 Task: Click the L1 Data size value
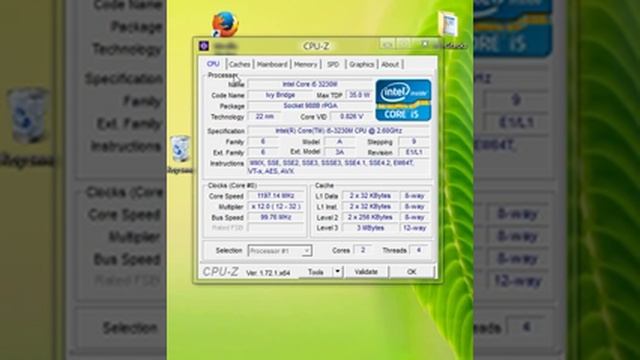(370, 196)
